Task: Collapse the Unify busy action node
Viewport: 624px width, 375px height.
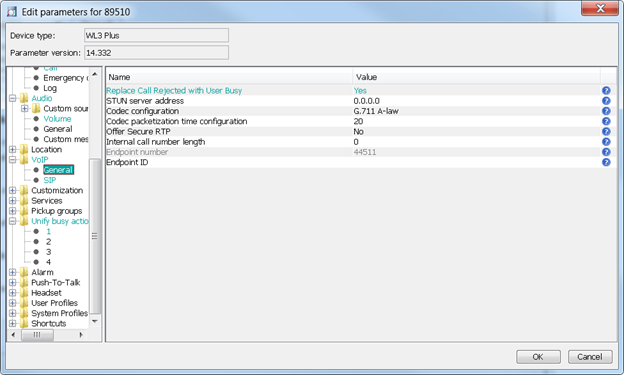Action: (x=13, y=221)
